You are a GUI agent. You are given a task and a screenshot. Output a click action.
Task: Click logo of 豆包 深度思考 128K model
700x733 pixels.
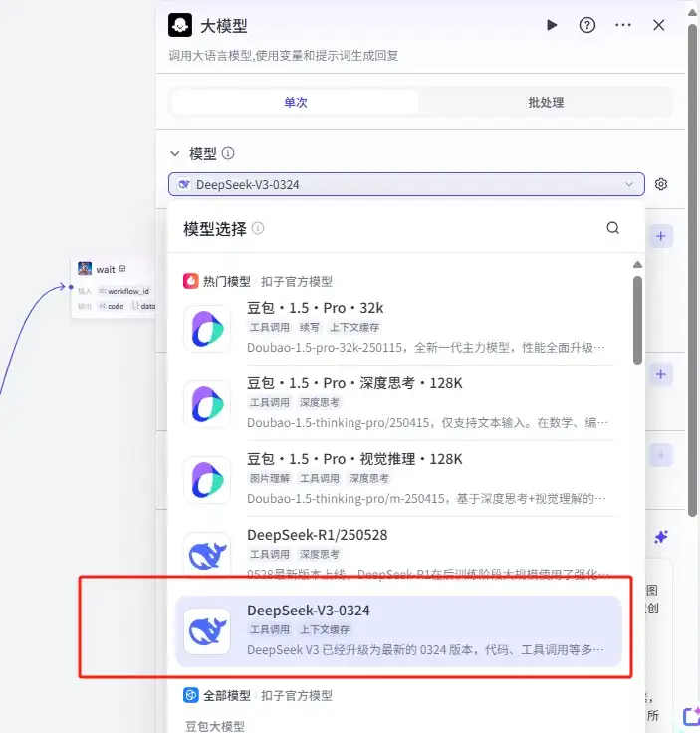pyautogui.click(x=207, y=404)
